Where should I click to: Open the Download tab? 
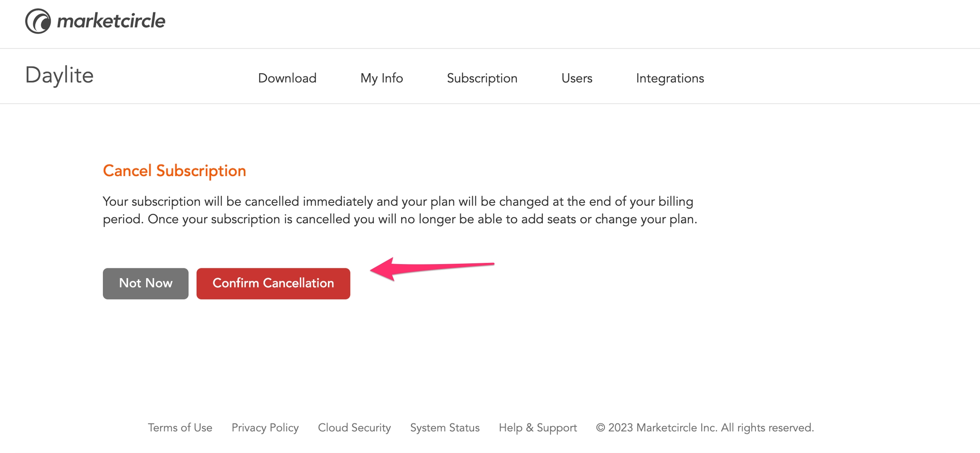click(287, 78)
